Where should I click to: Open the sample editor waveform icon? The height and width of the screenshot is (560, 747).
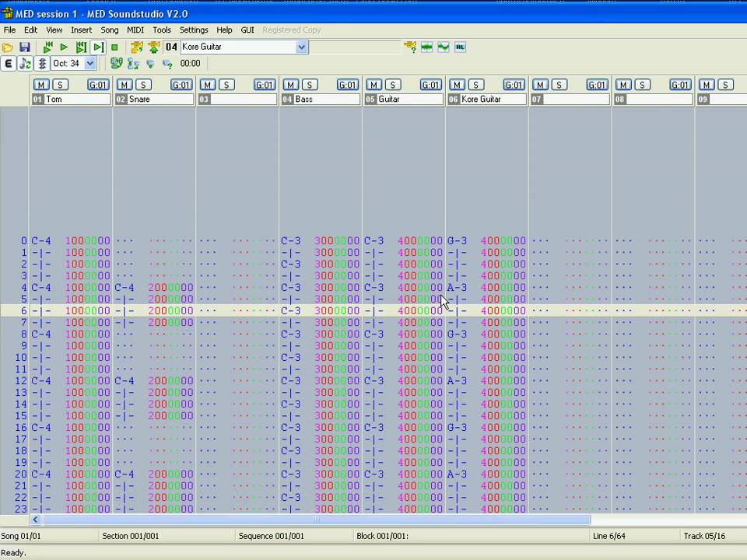pos(427,47)
